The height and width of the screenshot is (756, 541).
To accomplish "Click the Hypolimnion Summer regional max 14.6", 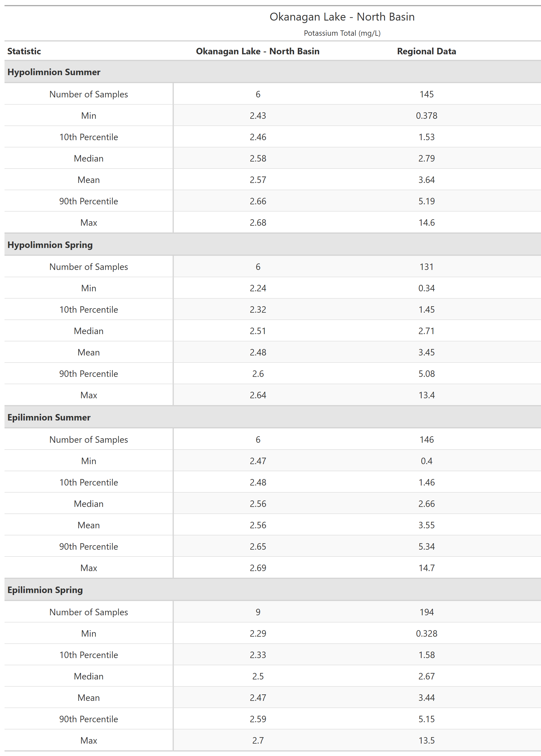I will [x=426, y=222].
